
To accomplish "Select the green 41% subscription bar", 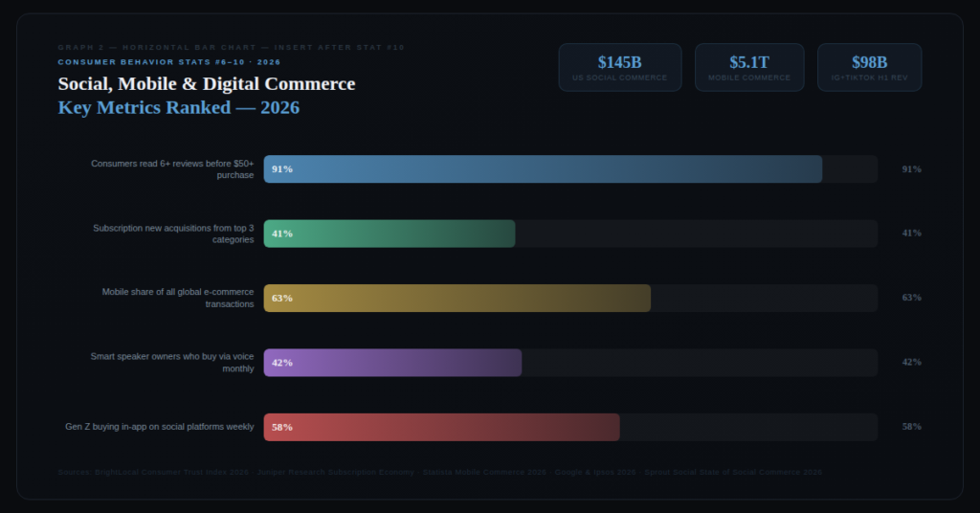I will [x=390, y=234].
